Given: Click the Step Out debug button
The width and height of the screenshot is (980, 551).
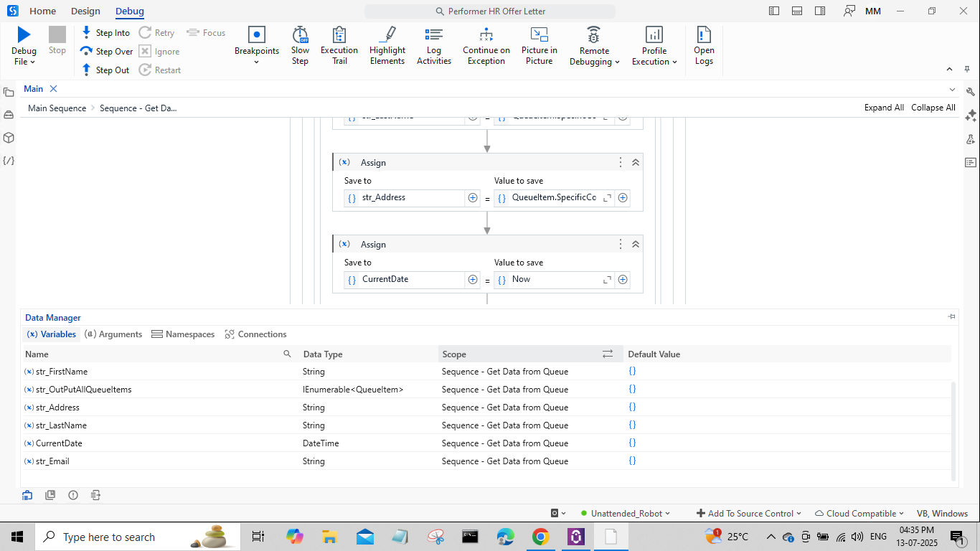Looking at the screenshot, I should (105, 70).
